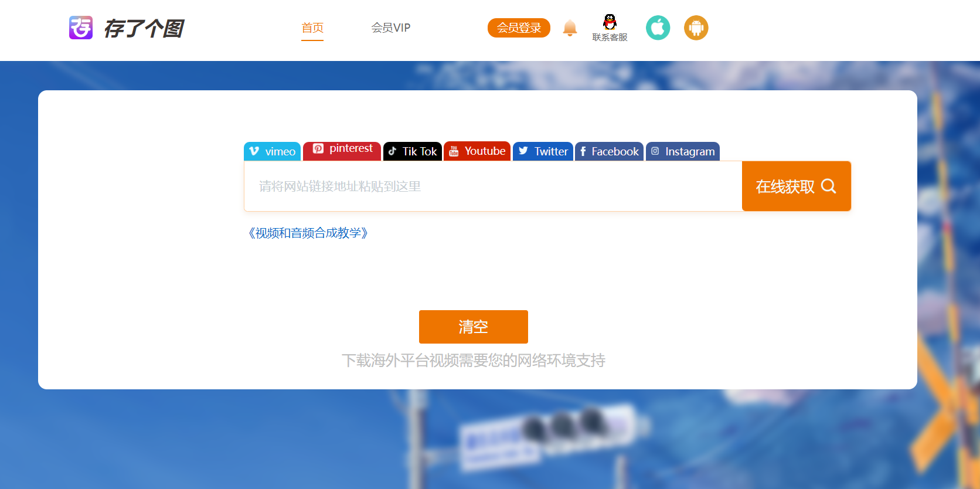Image resolution: width=980 pixels, height=489 pixels.
Task: Click the 在线获取 fetch button
Action: [x=797, y=186]
